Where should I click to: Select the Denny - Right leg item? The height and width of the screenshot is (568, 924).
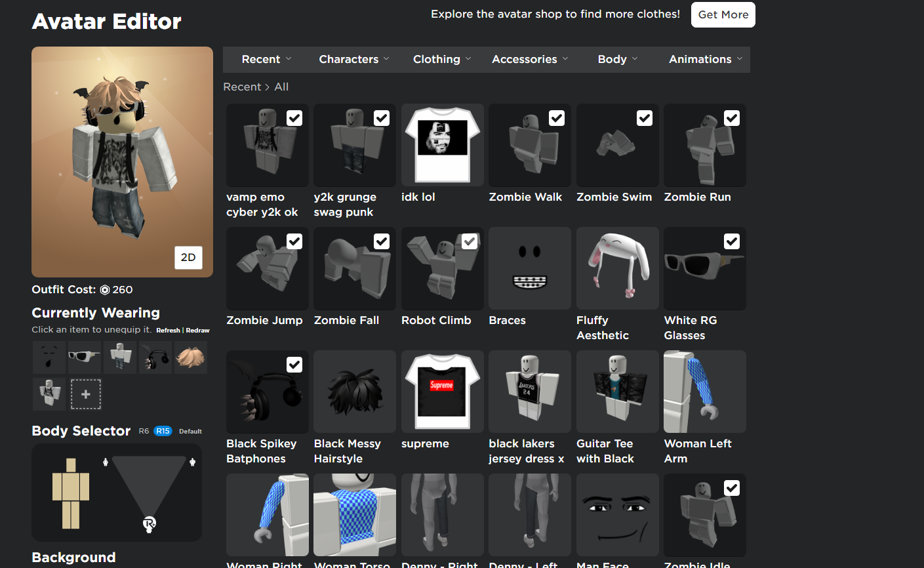click(443, 515)
